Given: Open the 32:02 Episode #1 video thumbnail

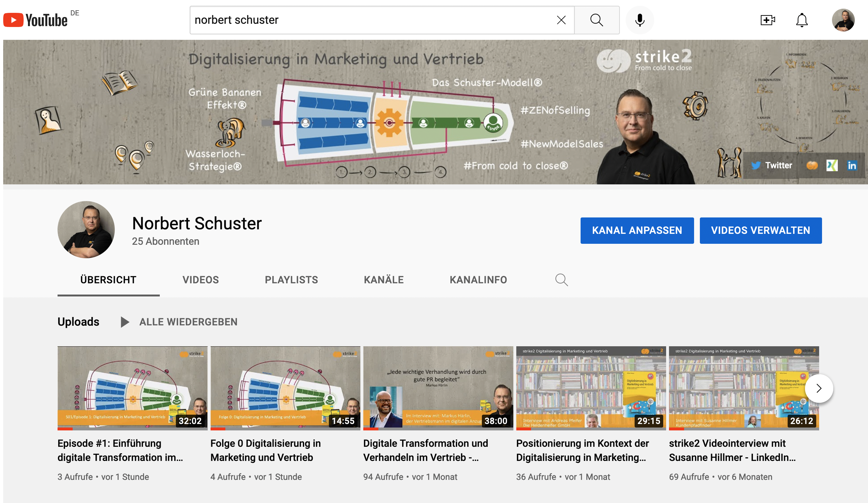Looking at the screenshot, I should coord(132,388).
